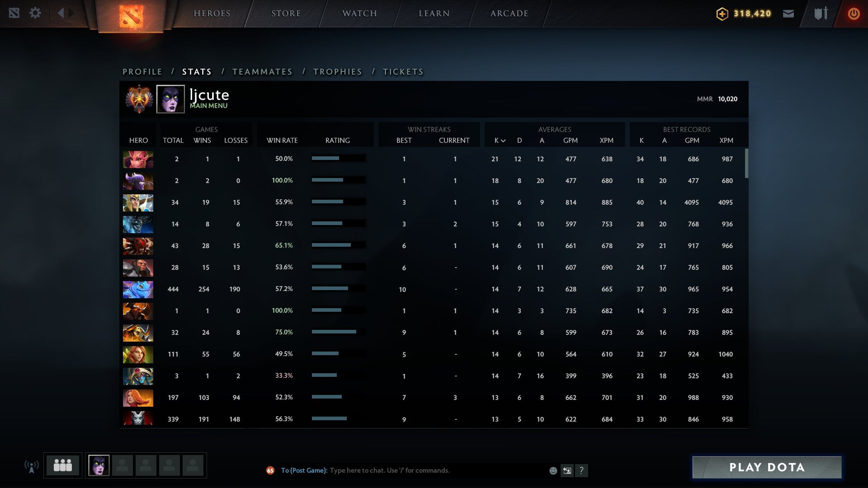Open the Store menu
Viewport: 868px width, 488px height.
[286, 14]
